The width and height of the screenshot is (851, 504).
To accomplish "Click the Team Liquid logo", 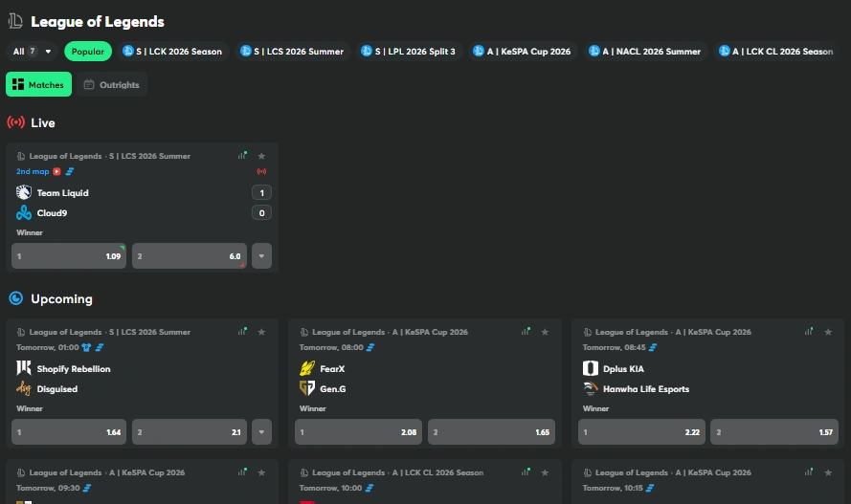I will [24, 192].
